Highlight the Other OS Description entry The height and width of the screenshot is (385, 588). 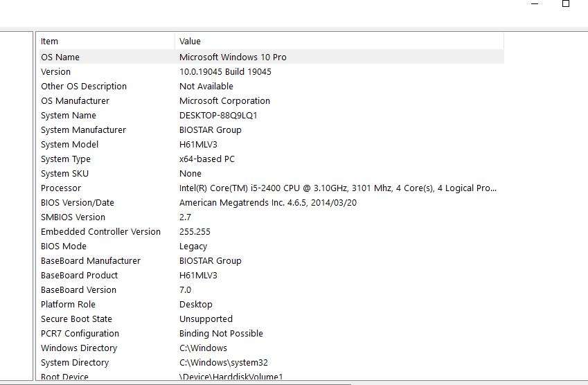pyautogui.click(x=84, y=87)
